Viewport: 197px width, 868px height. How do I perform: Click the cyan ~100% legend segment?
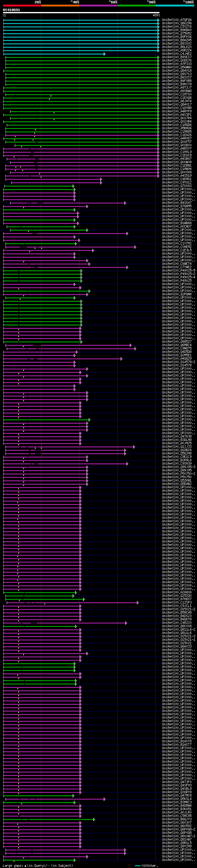175,6
